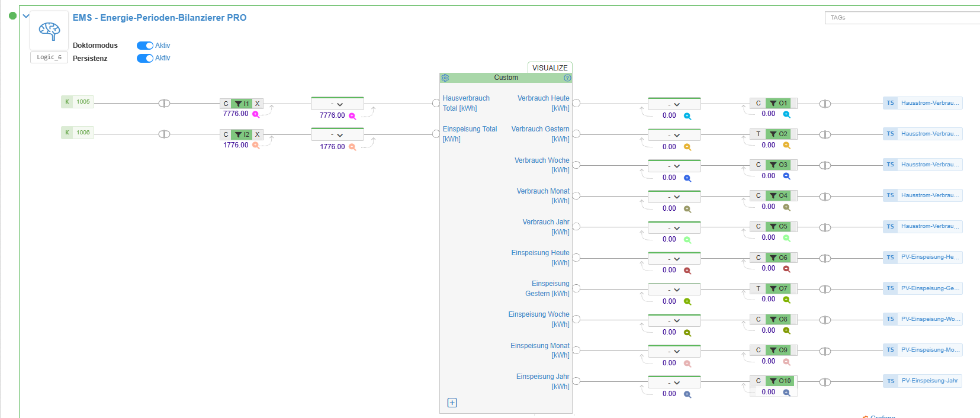The width and height of the screenshot is (980, 418).
Task: Click the filter icon on output O7
Action: click(773, 288)
